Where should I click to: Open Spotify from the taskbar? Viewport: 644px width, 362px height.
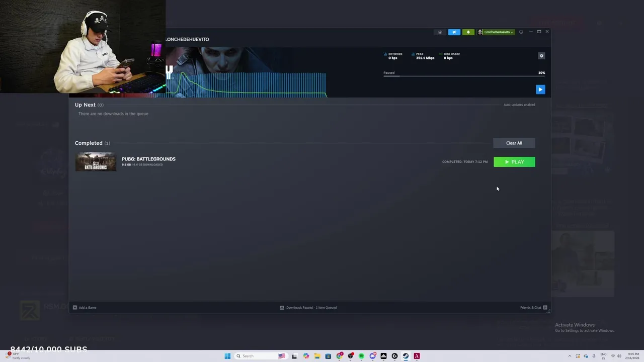[x=361, y=356]
